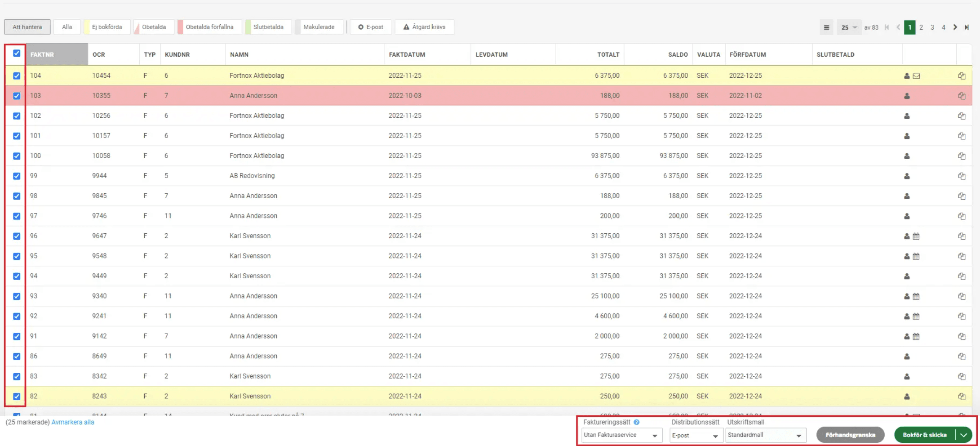Click the calendar icon on invoice 91 row

pos(916,336)
